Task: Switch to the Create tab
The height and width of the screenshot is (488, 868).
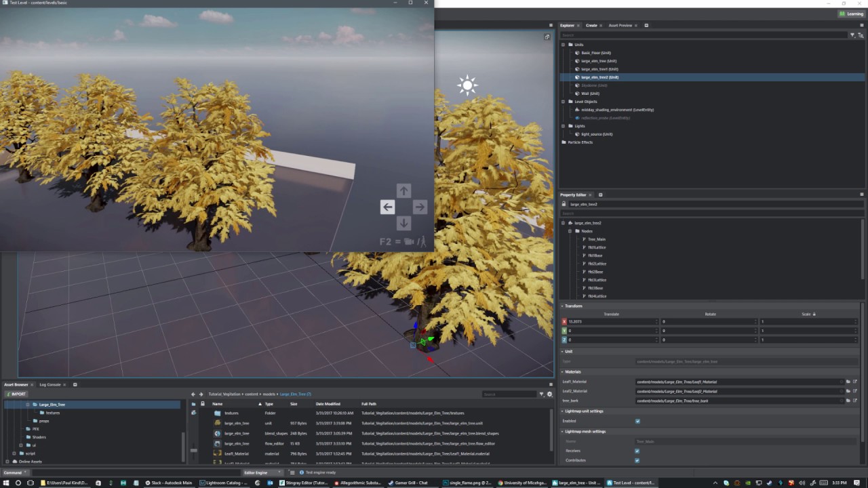Action: pyautogui.click(x=593, y=25)
